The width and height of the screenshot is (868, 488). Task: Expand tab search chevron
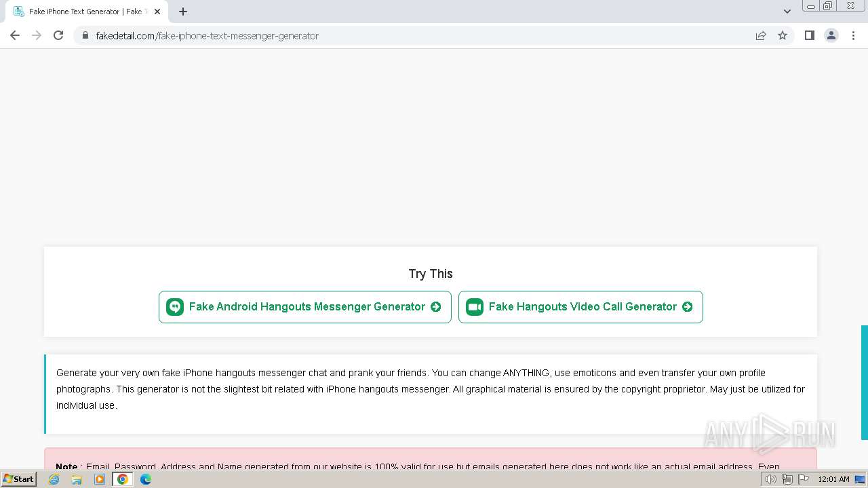pyautogui.click(x=787, y=12)
